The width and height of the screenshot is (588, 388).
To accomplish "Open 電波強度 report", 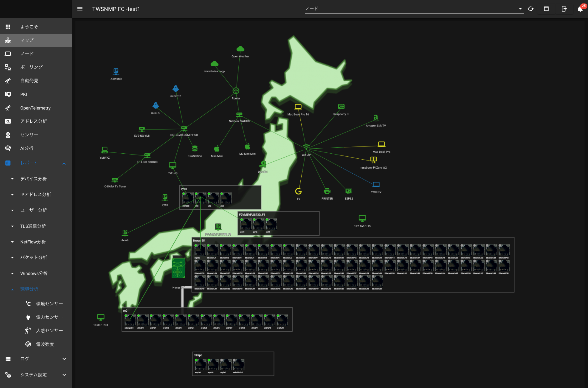I will [x=36, y=345].
